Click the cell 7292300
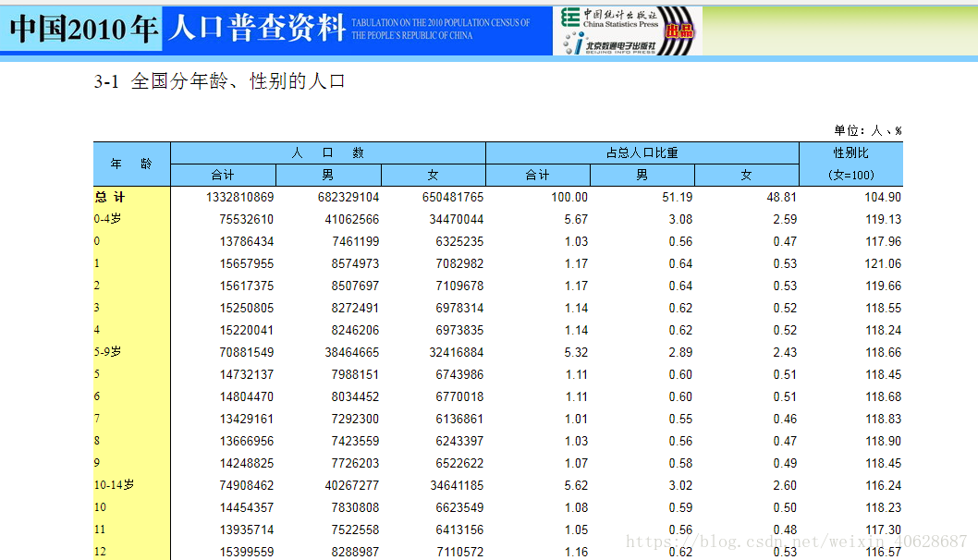 pos(355,419)
